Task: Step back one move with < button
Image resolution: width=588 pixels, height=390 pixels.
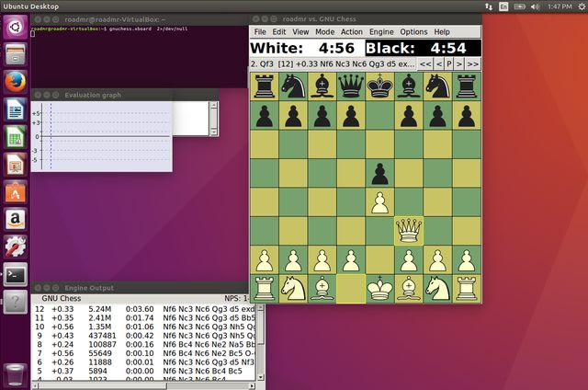Action: 439,64
